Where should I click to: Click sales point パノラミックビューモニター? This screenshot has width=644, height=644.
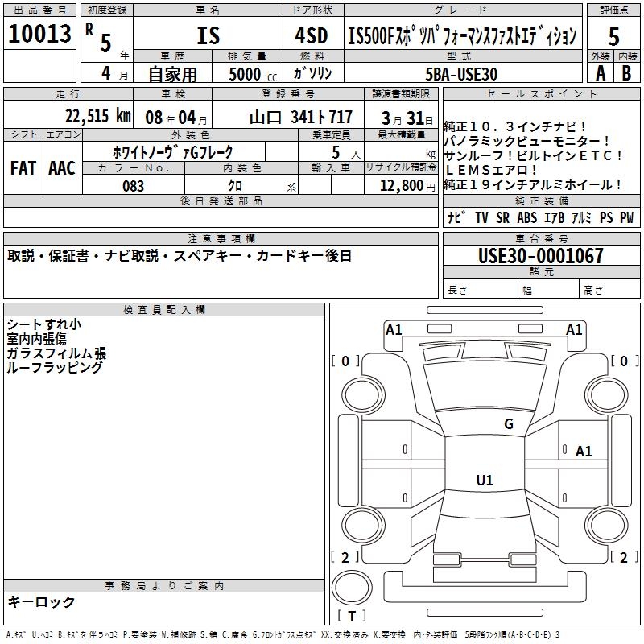click(527, 142)
